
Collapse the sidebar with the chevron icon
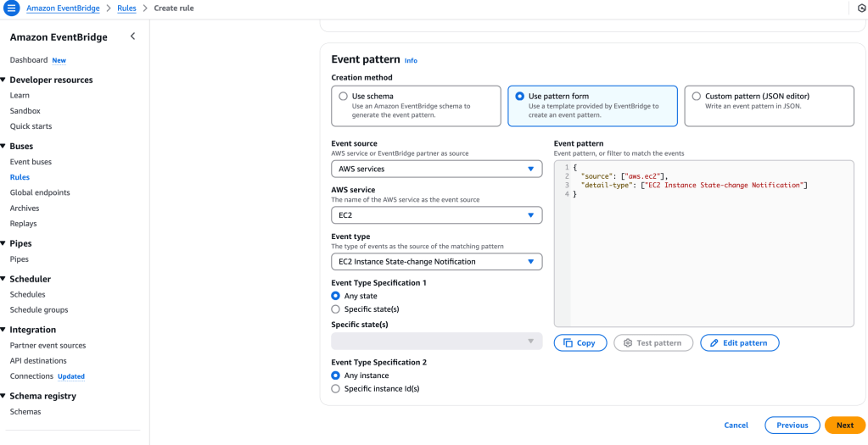[132, 36]
